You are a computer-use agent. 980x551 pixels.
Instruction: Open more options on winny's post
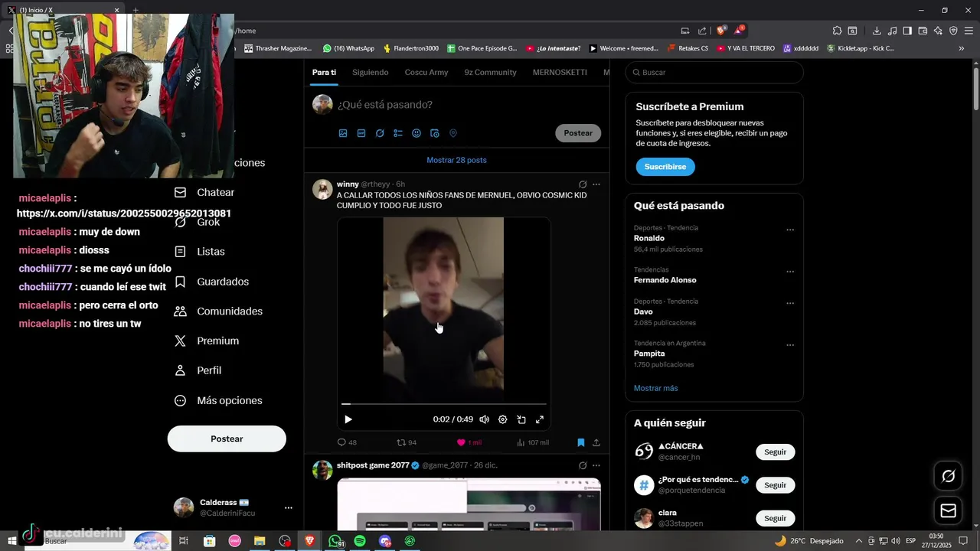click(x=596, y=184)
